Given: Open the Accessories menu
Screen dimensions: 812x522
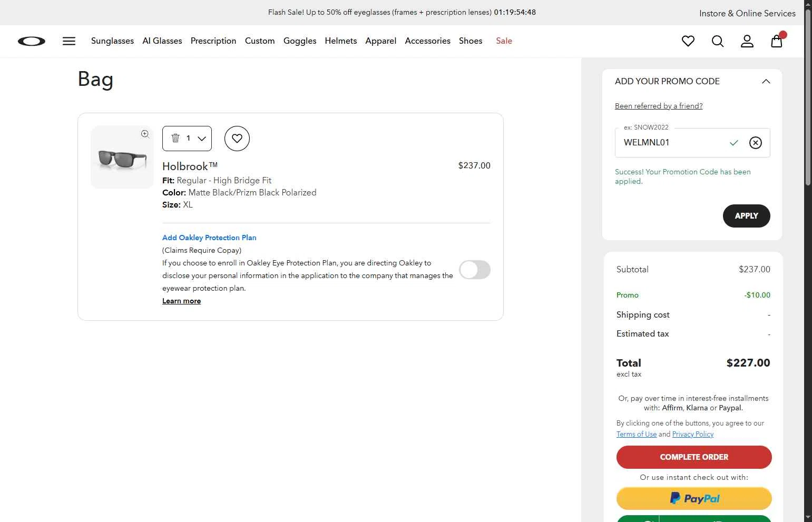Looking at the screenshot, I should (x=428, y=41).
